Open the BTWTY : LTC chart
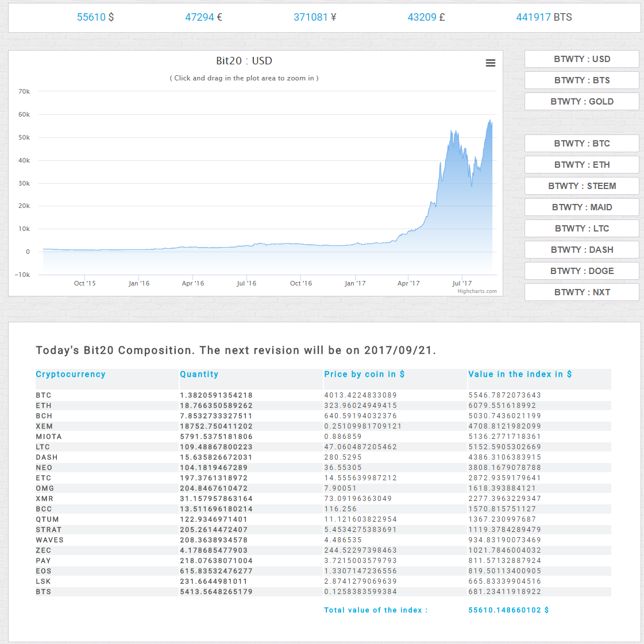 (x=581, y=228)
